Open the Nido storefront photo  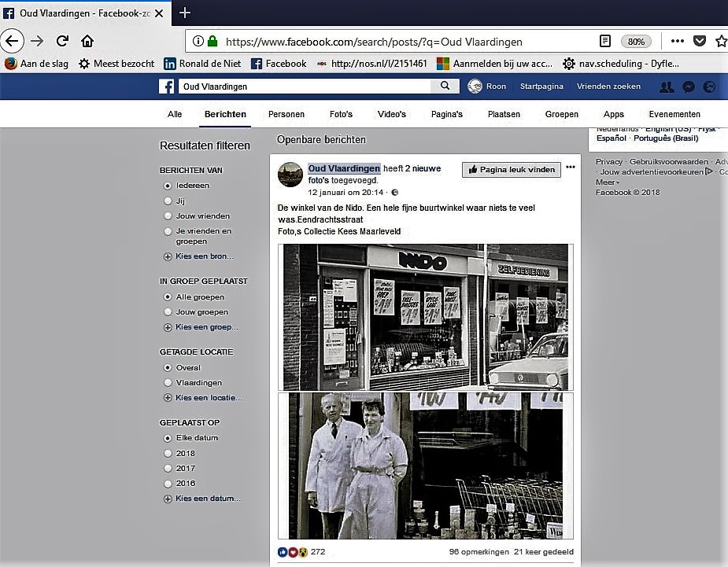426,318
